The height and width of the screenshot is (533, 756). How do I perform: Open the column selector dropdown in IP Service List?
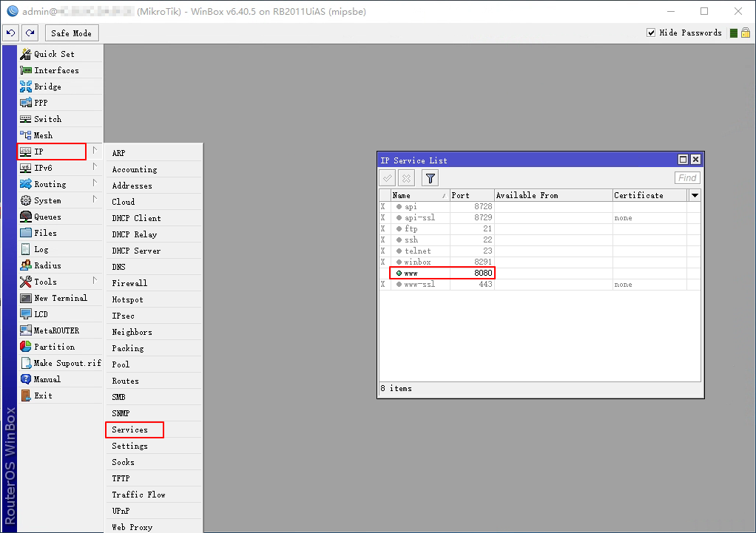pos(695,195)
